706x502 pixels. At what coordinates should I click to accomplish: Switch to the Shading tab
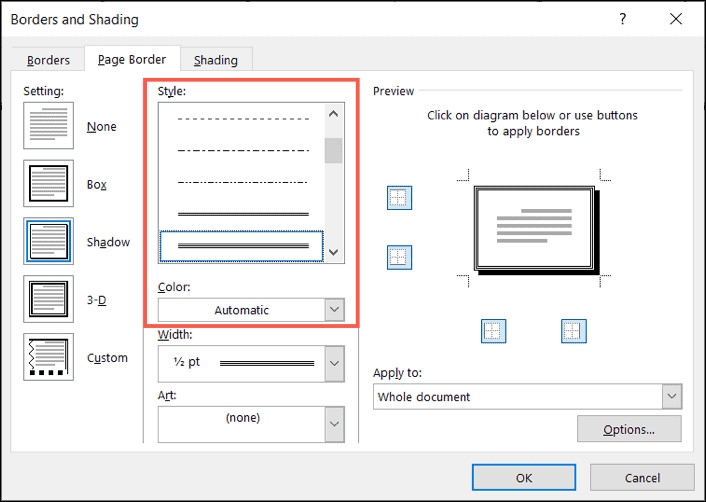coord(216,60)
